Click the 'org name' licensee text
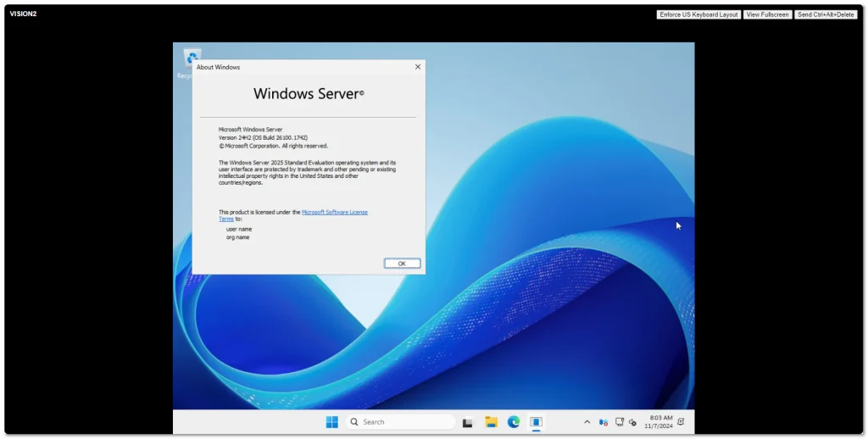This screenshot has width=868, height=439. point(238,237)
